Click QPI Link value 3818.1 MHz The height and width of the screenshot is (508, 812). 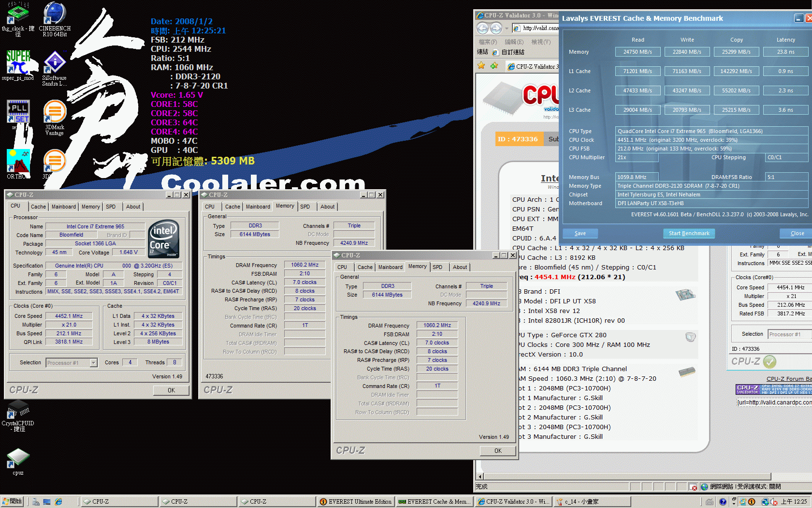pos(69,342)
